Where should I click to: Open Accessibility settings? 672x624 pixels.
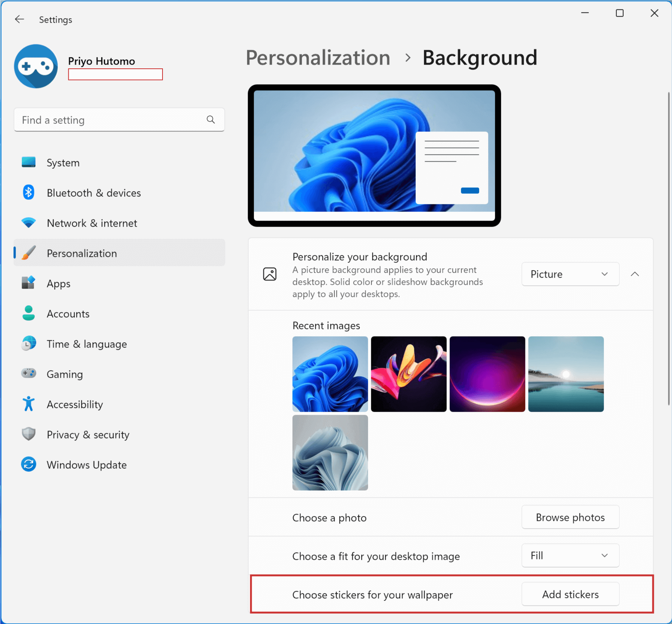point(119,404)
